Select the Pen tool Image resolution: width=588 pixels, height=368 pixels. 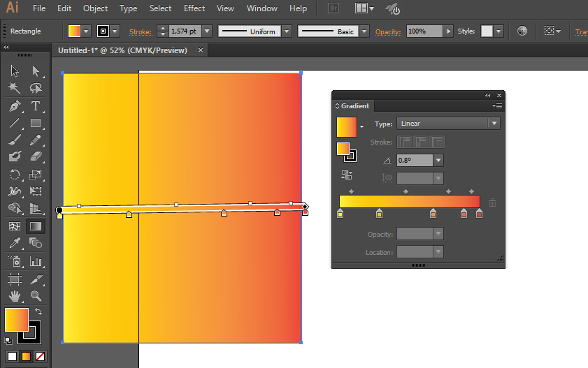[15, 106]
